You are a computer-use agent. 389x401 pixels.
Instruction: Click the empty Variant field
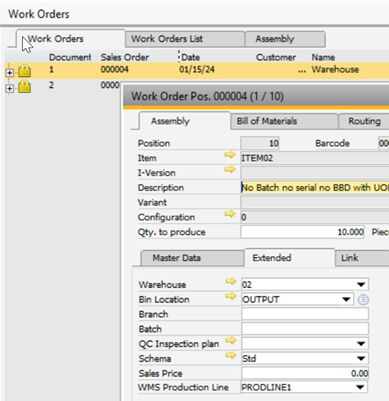point(315,202)
